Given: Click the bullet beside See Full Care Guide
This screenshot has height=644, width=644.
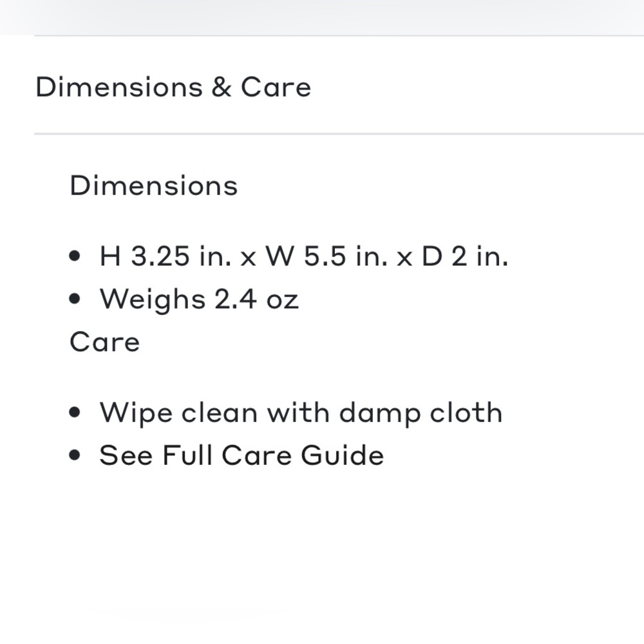Looking at the screenshot, I should [75, 455].
